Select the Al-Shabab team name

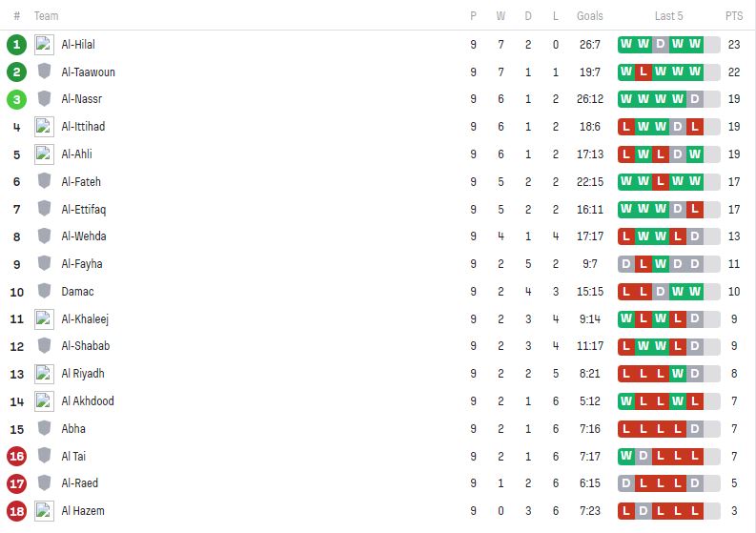86,346
